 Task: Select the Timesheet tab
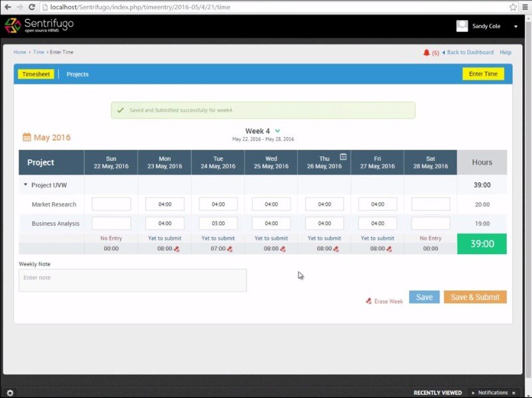[x=36, y=74]
